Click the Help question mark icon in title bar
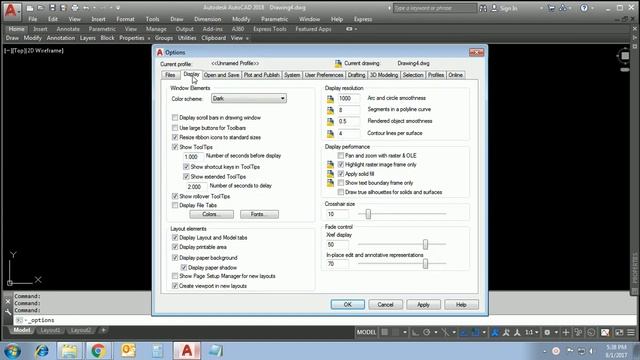Image resolution: width=640 pixels, height=360 pixels. coord(584,8)
